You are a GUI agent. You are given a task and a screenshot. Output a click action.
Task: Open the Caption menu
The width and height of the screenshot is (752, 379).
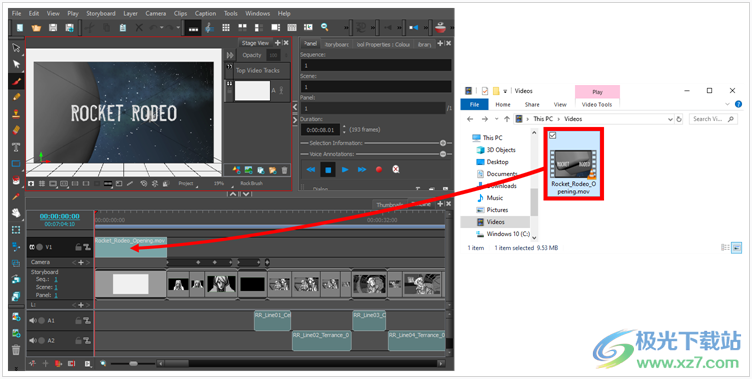click(x=205, y=13)
